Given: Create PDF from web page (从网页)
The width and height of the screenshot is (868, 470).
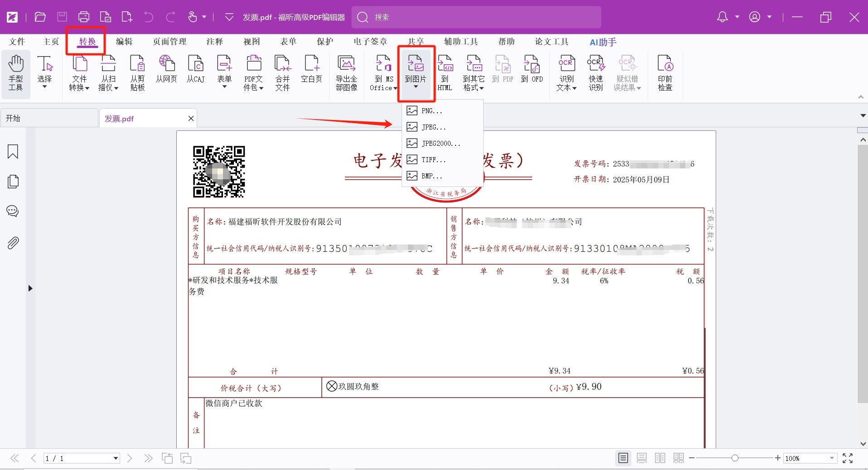Looking at the screenshot, I should [x=166, y=69].
